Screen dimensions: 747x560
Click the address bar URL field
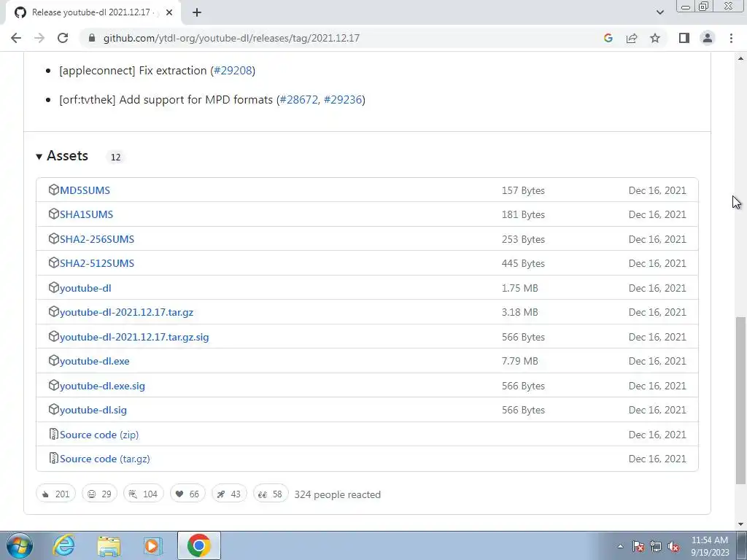(x=343, y=38)
